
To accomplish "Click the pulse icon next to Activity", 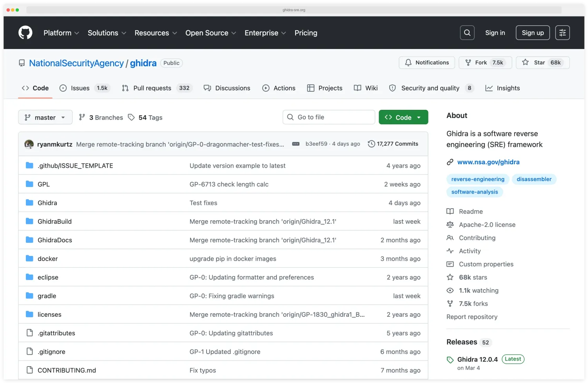I will [450, 251].
